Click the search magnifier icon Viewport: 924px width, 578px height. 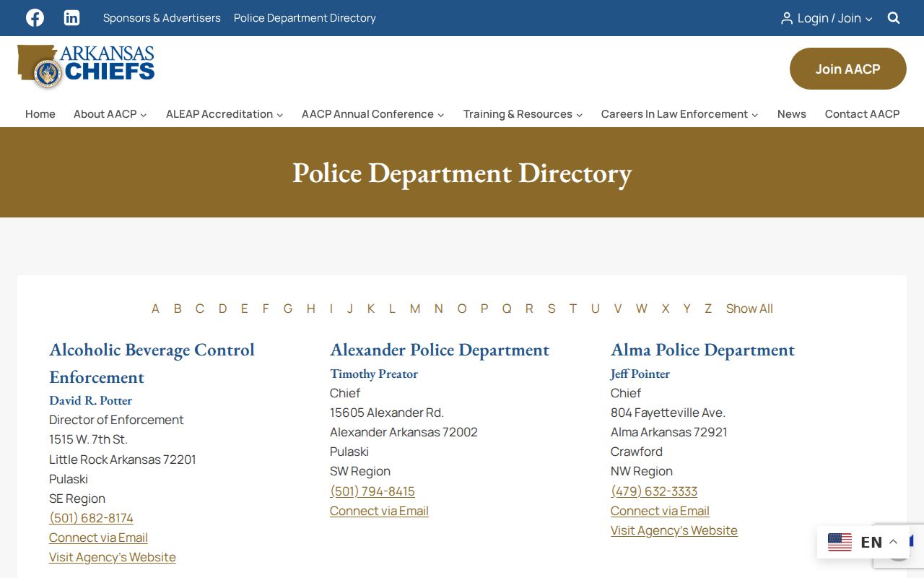point(894,18)
